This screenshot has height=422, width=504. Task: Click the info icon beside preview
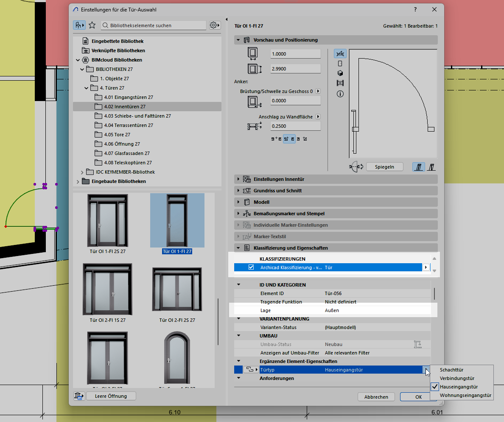pyautogui.click(x=340, y=94)
